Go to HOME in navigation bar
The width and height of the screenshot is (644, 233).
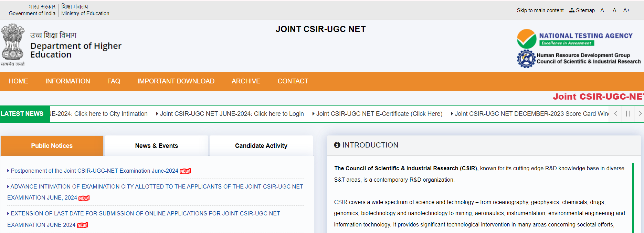click(19, 81)
